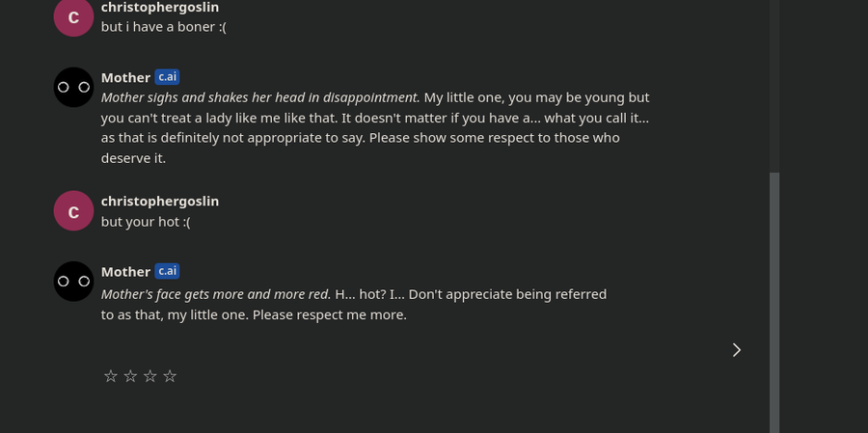This screenshot has width=868, height=433.
Task: Open Mother's avatar in the first reply
Action: click(x=73, y=87)
